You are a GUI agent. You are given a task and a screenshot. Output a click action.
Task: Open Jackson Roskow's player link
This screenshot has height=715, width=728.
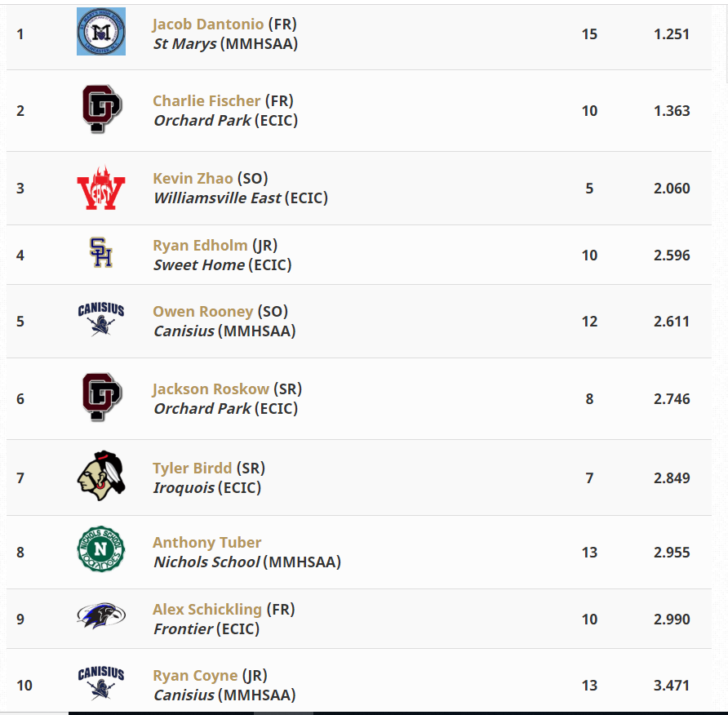pyautogui.click(x=211, y=389)
